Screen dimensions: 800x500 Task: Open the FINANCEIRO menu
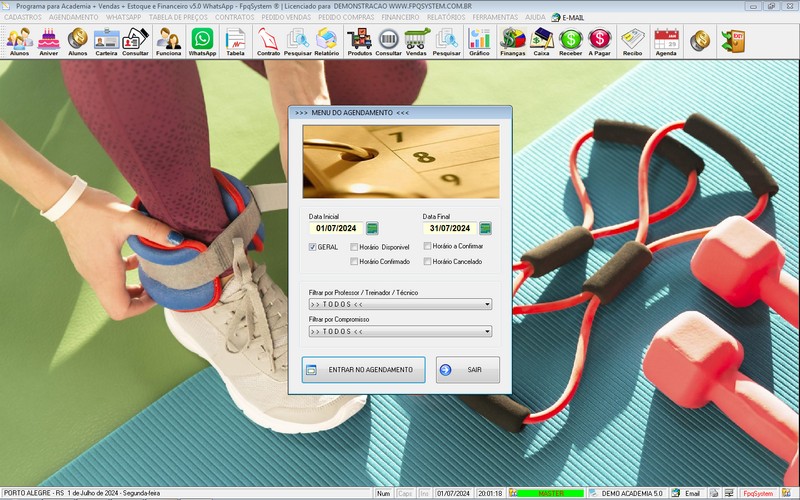coord(401,17)
